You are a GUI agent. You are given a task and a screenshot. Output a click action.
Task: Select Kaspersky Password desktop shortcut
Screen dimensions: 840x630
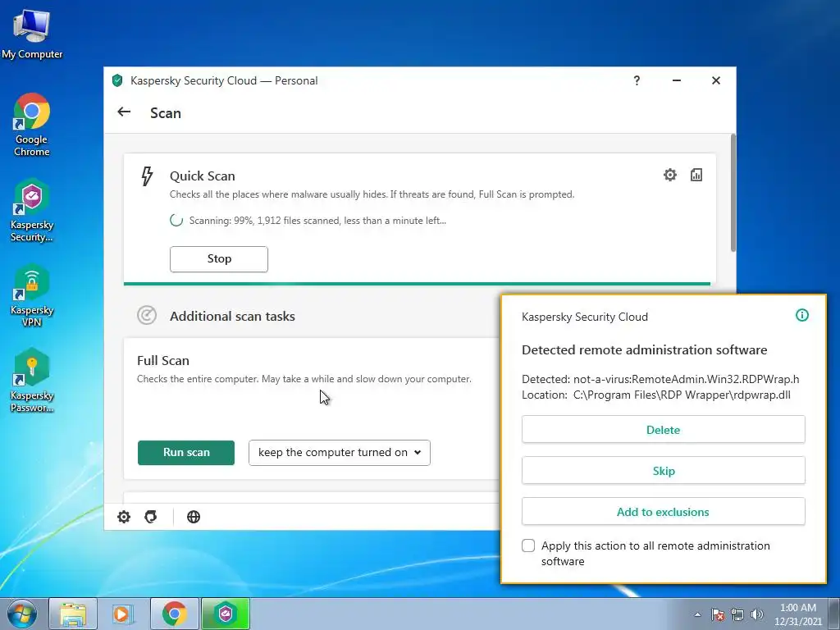point(32,381)
